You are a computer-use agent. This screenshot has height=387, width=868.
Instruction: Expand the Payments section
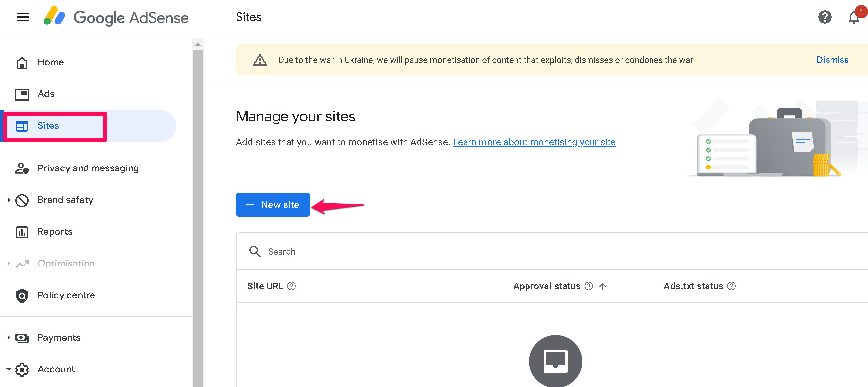pos(8,338)
